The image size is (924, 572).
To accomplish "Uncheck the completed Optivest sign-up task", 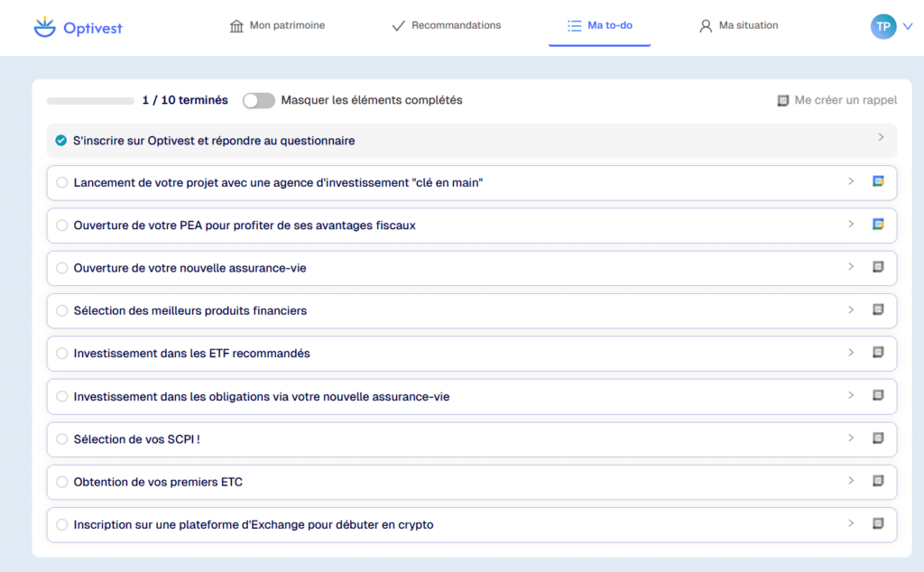I will (60, 141).
